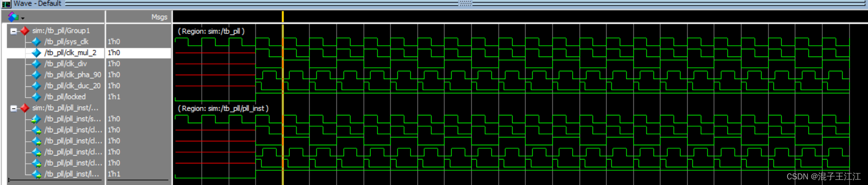Click the (Region: sim:/tb_pll/pll_inst) label
868x185 pixels.
(x=223, y=108)
